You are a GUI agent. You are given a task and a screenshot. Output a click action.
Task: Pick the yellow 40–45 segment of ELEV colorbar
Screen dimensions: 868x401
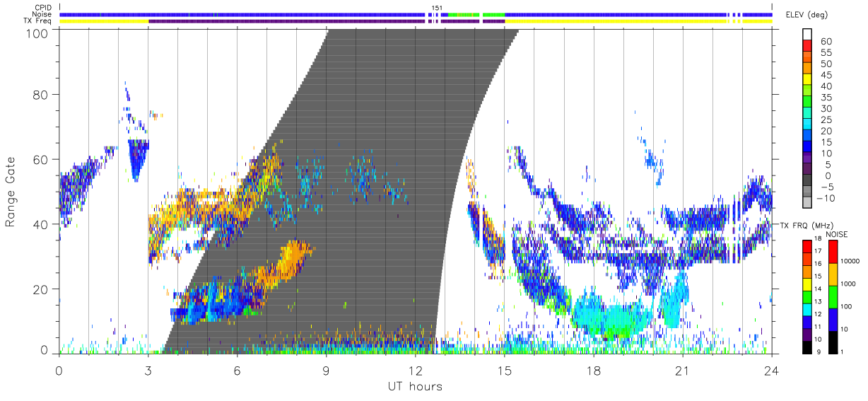pos(807,80)
